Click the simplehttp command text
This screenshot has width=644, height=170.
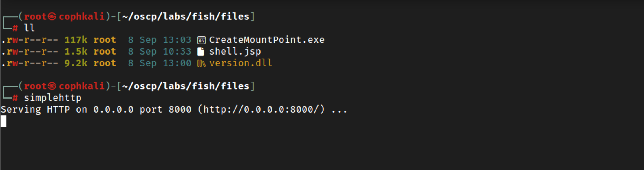click(53, 98)
